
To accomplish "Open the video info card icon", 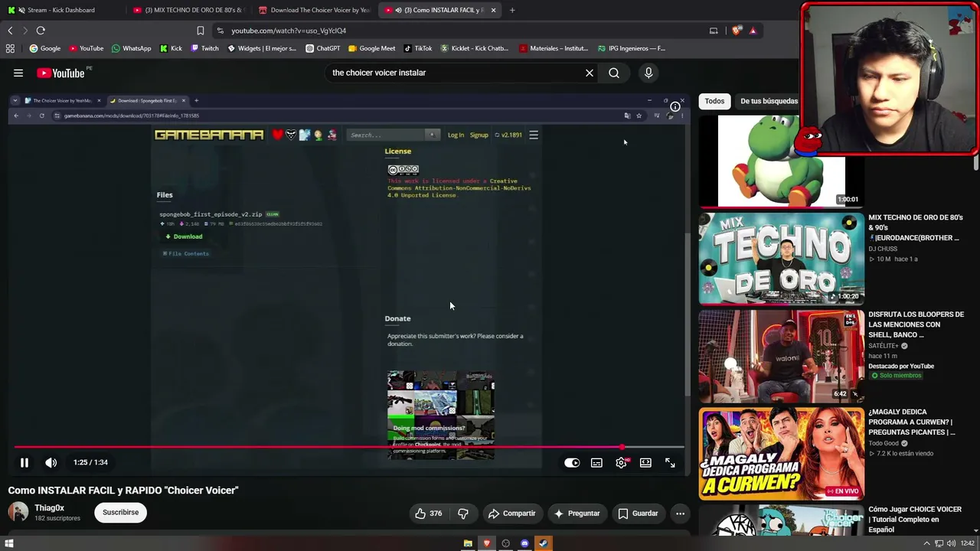I will tap(675, 106).
